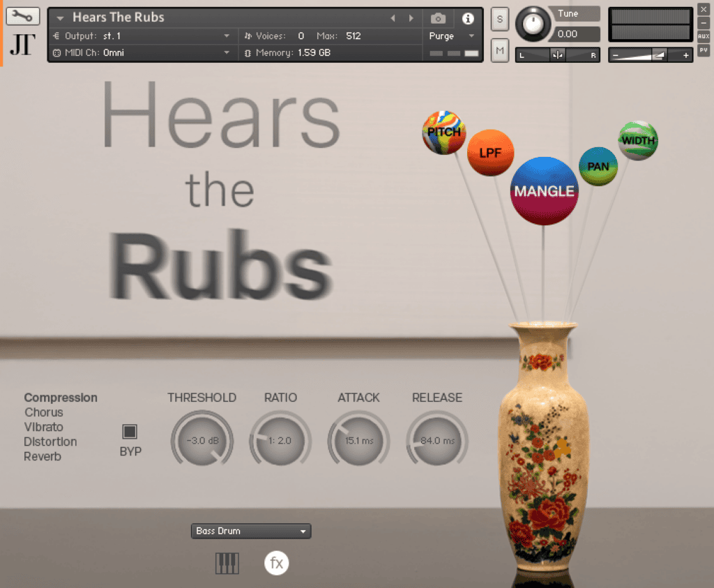714x588 pixels.
Task: Open the fx page circle icon
Action: pos(276,563)
